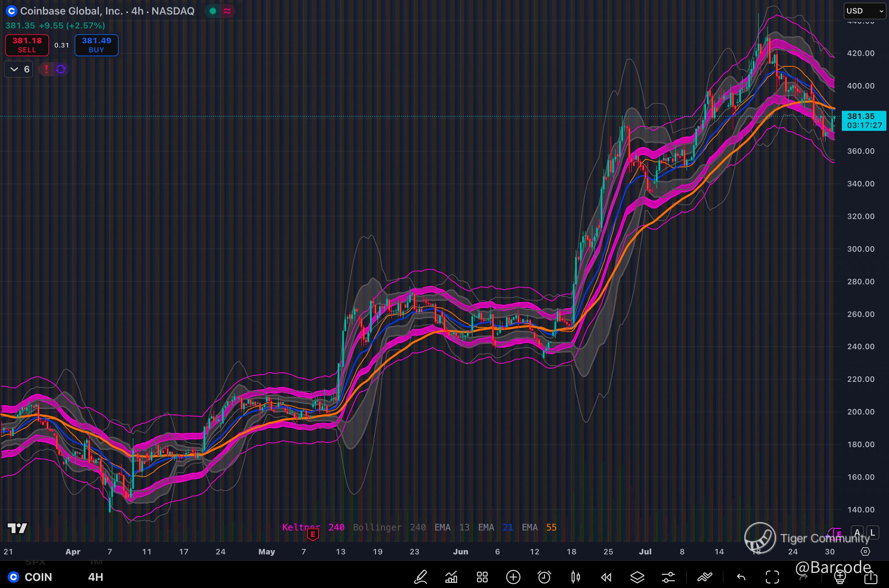Screen dimensions: 889x588
Task: Change chart style with the candlestick icon
Action: tap(575, 577)
